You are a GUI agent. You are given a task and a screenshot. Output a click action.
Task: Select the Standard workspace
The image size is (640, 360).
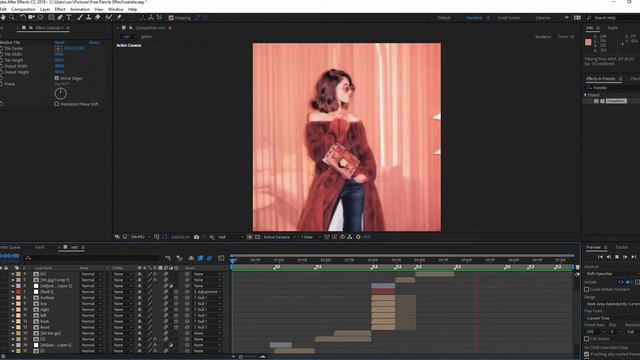474,18
